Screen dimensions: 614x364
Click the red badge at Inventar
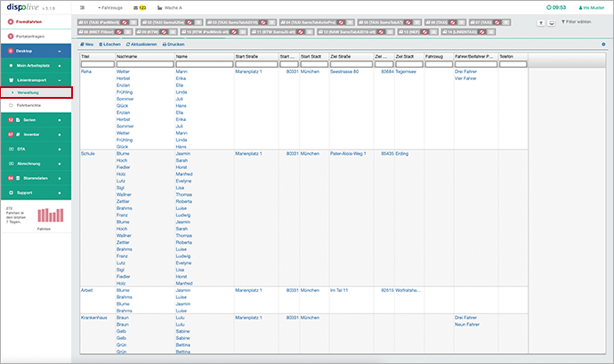point(11,134)
